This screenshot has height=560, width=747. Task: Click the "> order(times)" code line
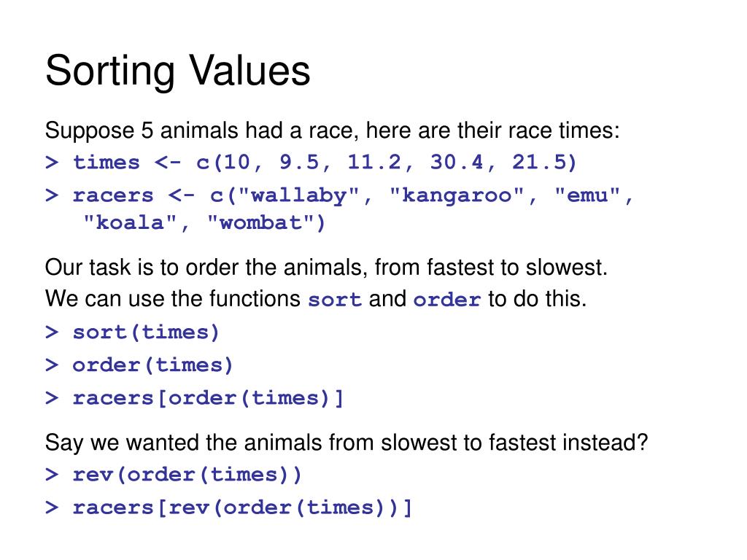[x=139, y=365]
